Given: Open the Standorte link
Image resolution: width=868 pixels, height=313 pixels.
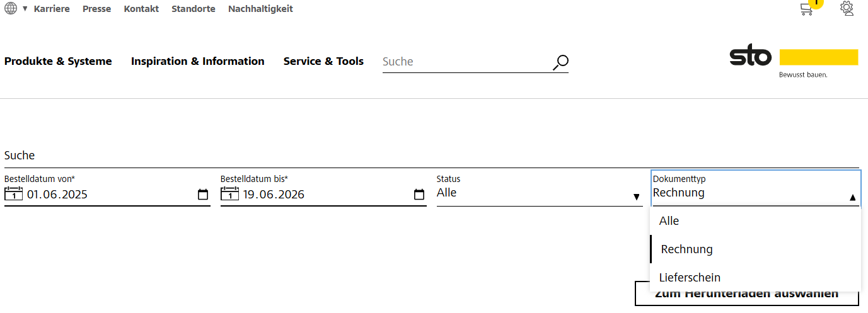Looking at the screenshot, I should pos(194,9).
